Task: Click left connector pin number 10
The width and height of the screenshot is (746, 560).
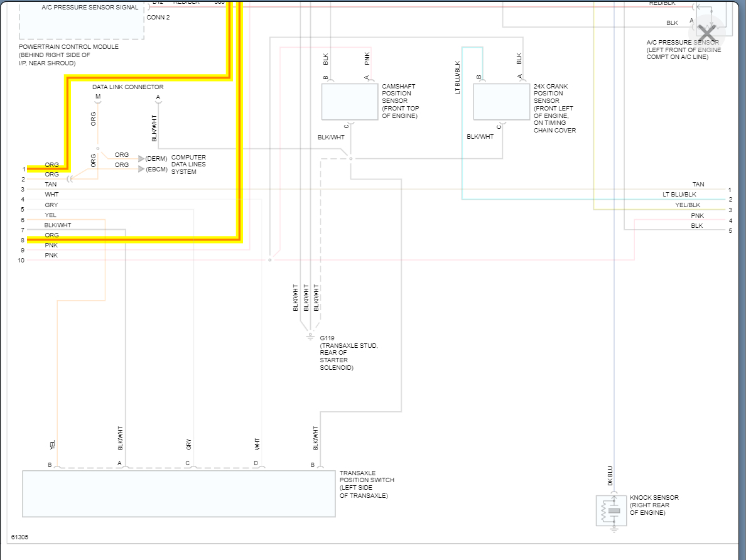Action: (x=21, y=261)
